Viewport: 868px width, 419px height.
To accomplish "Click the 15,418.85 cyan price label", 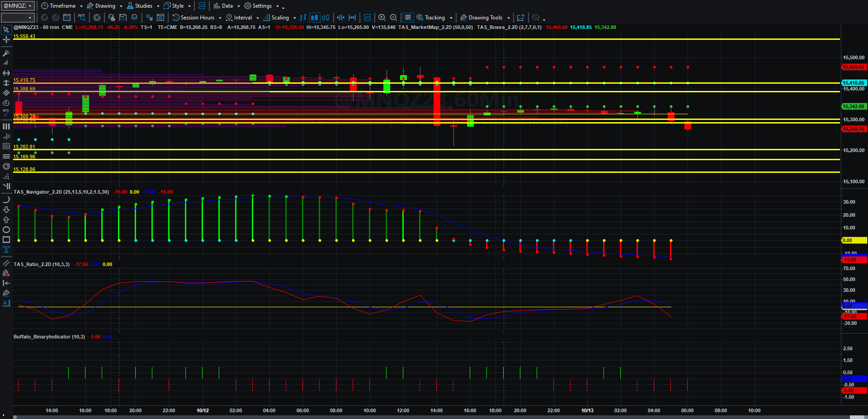I will pos(854,83).
